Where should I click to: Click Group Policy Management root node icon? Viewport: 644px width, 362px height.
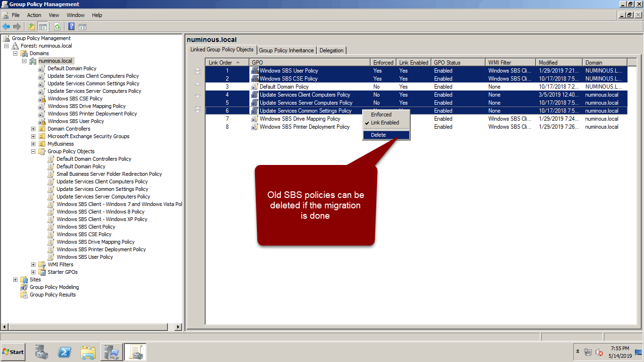pos(6,38)
